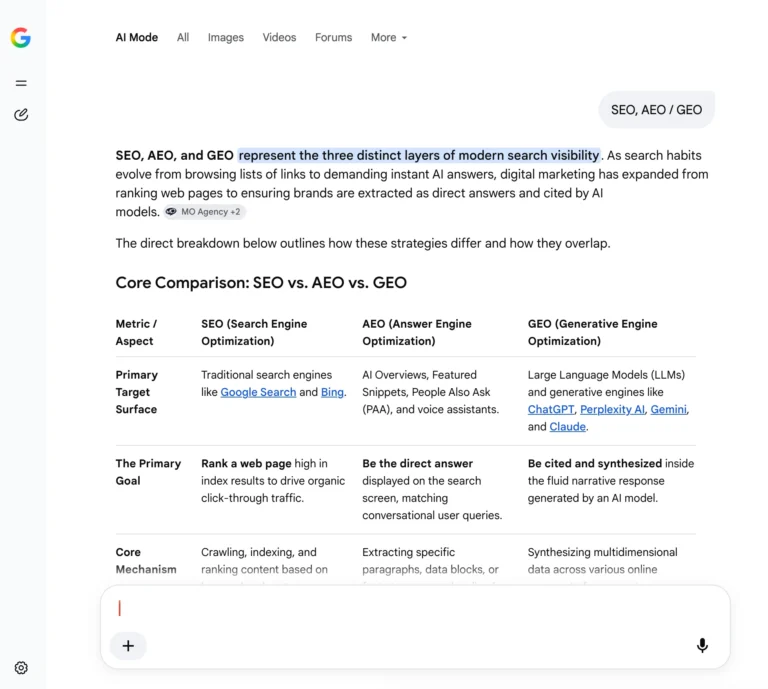
Task: Open the ChatGPT link
Action: tap(551, 409)
